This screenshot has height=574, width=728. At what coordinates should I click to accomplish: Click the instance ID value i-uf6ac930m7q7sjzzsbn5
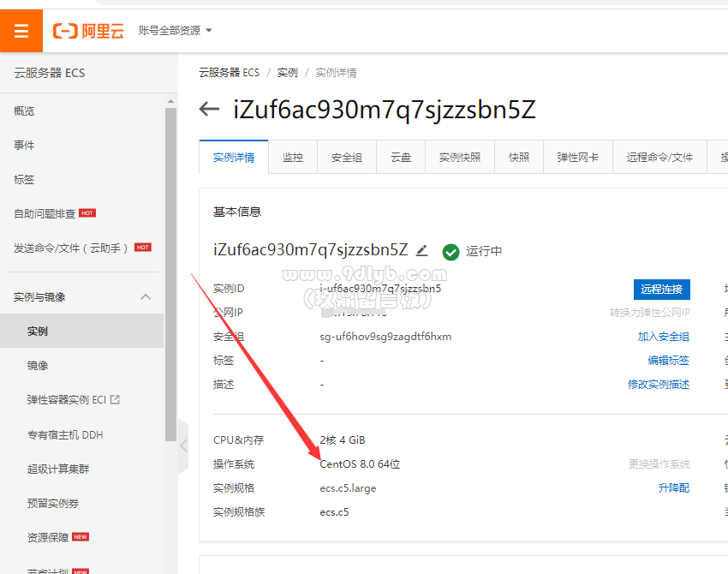(380, 289)
